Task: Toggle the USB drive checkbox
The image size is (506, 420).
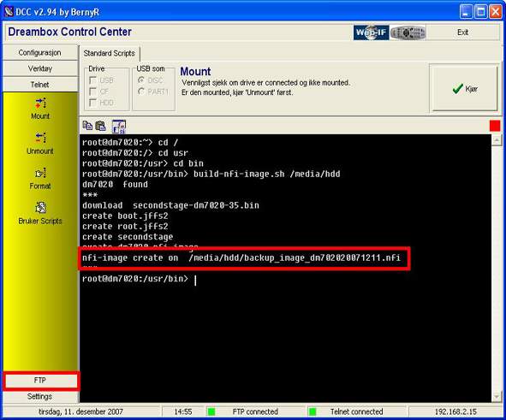Action: click(x=93, y=80)
